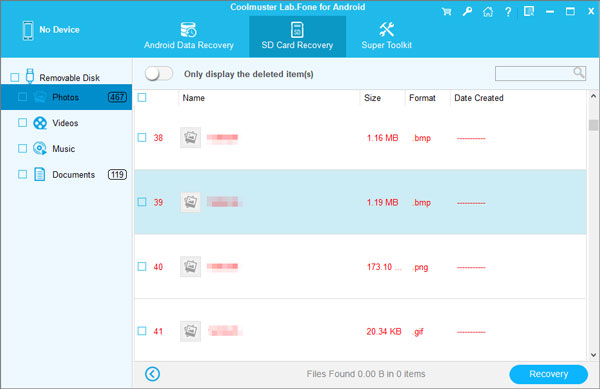Click the 20.34 KB size cell
The height and width of the screenshot is (389, 600).
pyautogui.click(x=383, y=331)
